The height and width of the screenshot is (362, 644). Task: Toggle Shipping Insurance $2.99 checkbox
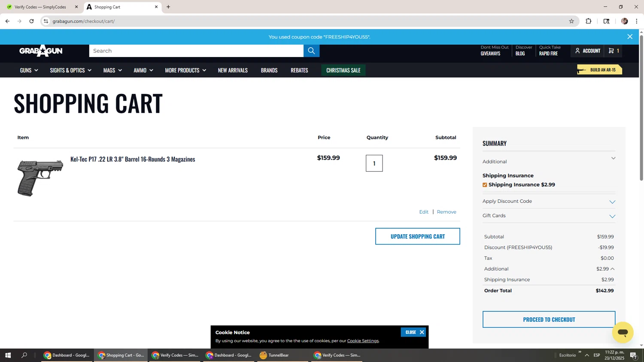click(x=485, y=185)
